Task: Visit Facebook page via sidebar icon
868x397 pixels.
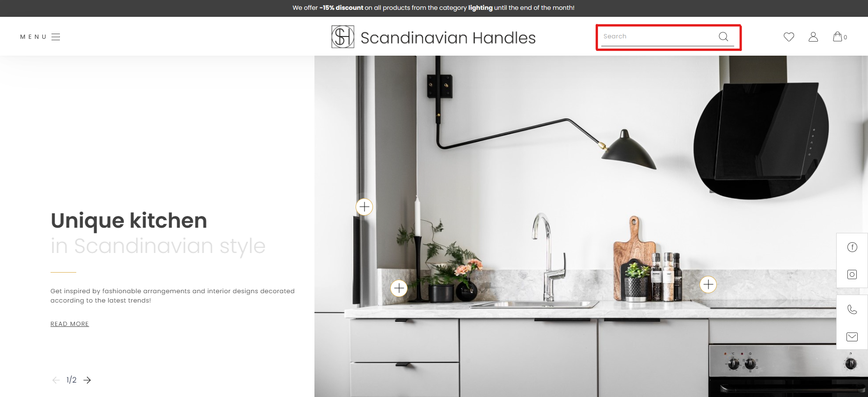Action: pyautogui.click(x=852, y=247)
